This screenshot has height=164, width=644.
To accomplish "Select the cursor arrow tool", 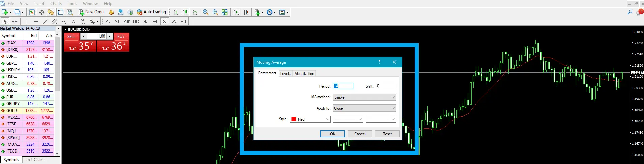I will click(x=5, y=21).
